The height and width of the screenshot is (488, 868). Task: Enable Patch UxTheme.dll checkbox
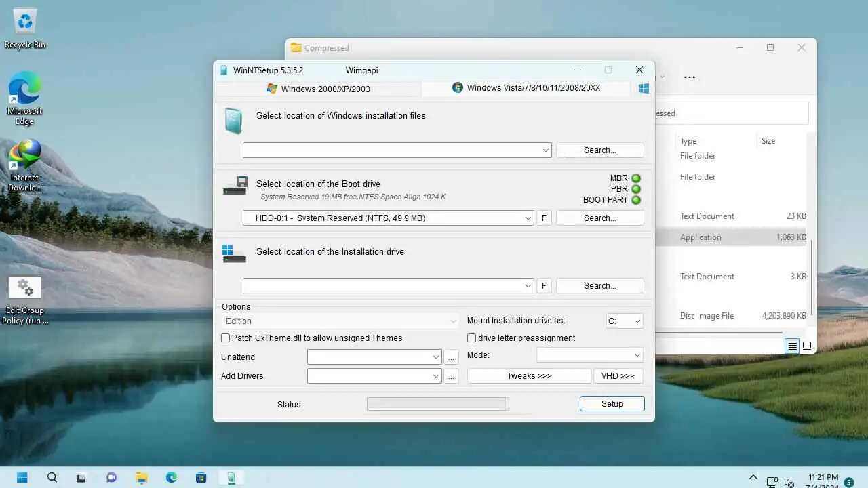click(226, 338)
